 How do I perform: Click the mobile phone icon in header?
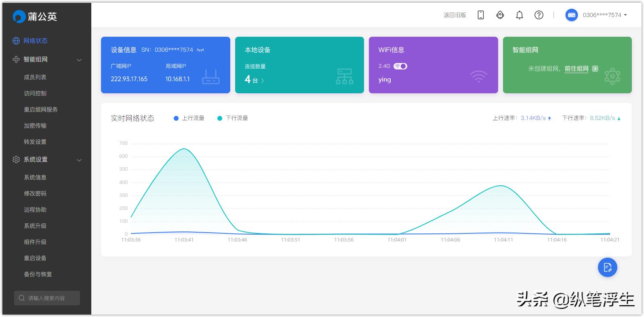click(x=480, y=15)
